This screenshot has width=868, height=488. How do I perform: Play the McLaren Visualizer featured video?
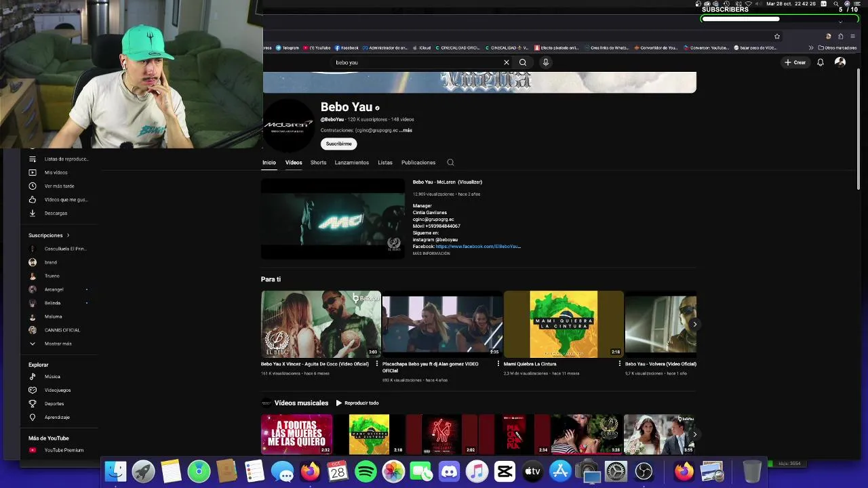point(333,219)
